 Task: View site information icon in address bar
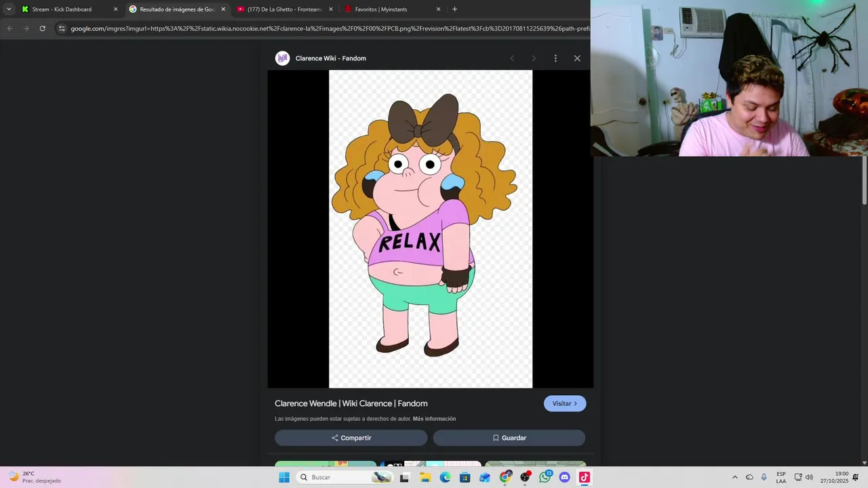pos(62,28)
